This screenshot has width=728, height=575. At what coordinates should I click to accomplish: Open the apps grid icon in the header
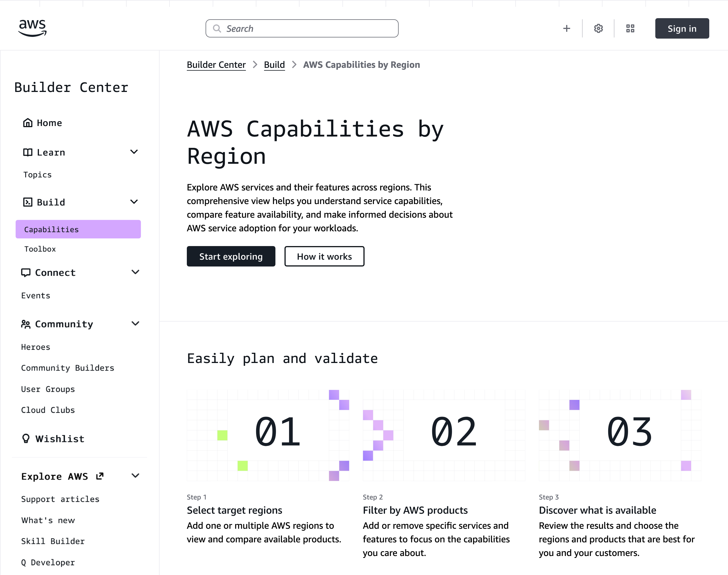[630, 28]
